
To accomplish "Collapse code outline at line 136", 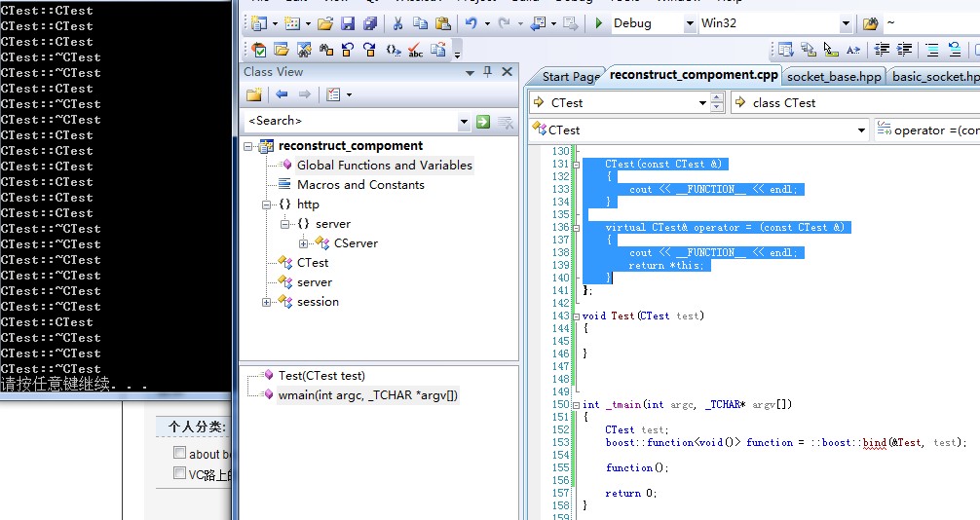I will click(x=577, y=228).
